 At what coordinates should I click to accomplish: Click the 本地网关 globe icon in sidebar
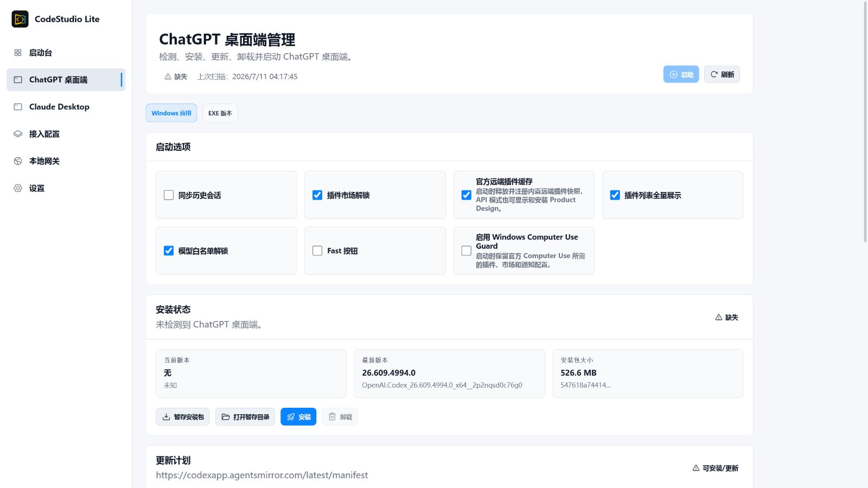pos(18,161)
